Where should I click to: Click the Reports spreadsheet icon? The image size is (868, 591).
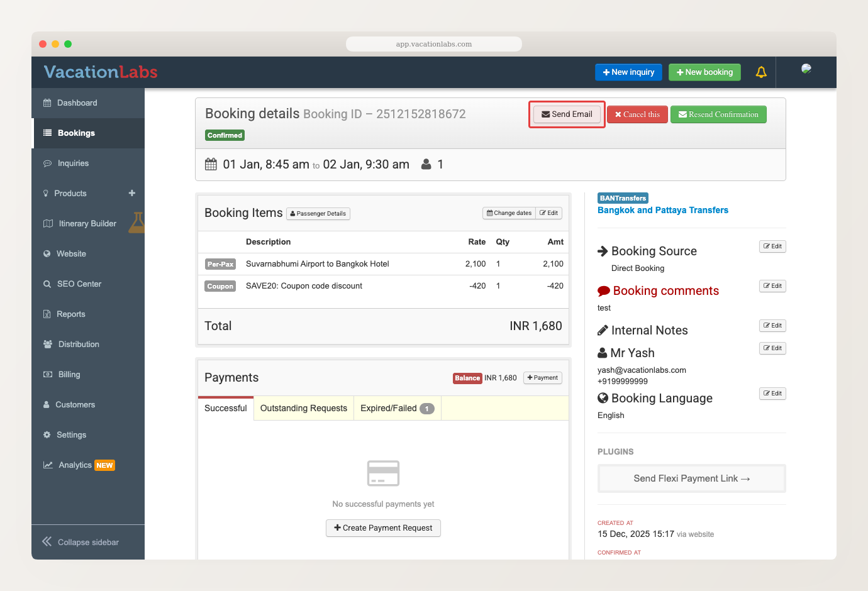pyautogui.click(x=47, y=314)
